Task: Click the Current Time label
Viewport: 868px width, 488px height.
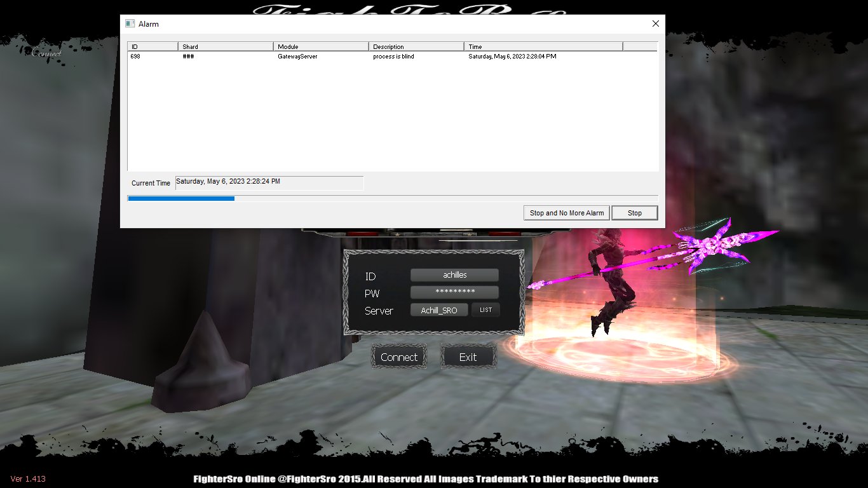Action: [x=151, y=183]
